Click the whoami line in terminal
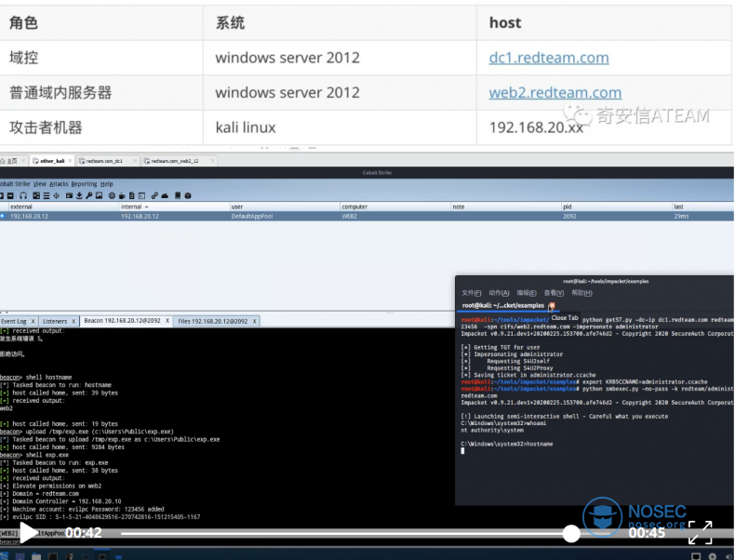 [x=503, y=423]
